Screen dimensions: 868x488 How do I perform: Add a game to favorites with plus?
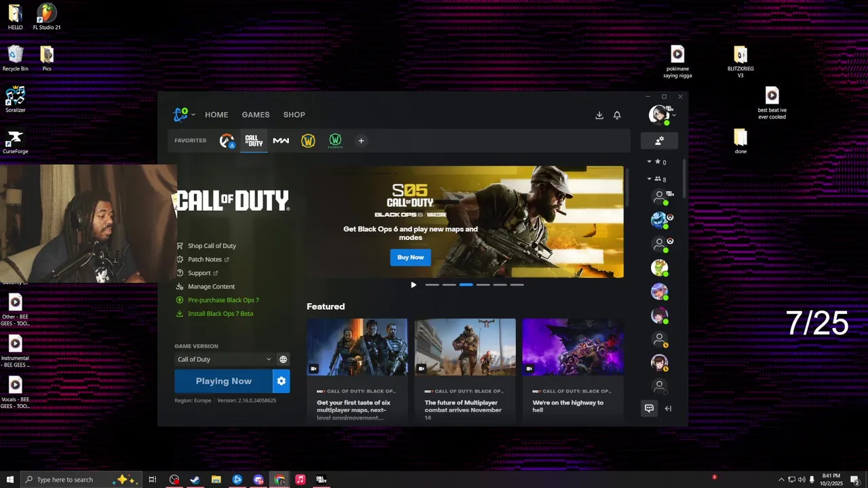[x=361, y=141]
